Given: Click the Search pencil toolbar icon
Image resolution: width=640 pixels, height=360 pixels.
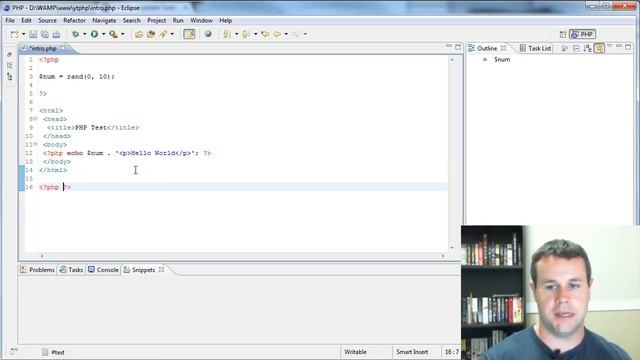Looking at the screenshot, I should click(163, 34).
